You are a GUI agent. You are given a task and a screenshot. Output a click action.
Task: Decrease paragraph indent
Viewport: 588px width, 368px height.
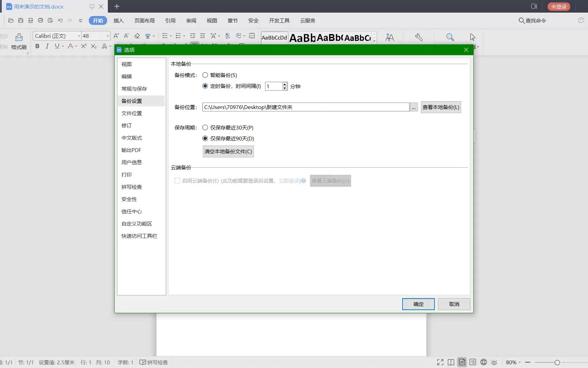[193, 36]
